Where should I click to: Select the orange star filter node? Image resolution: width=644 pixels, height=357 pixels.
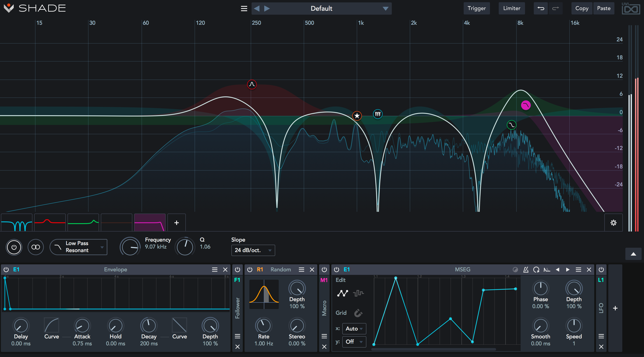pos(357,116)
